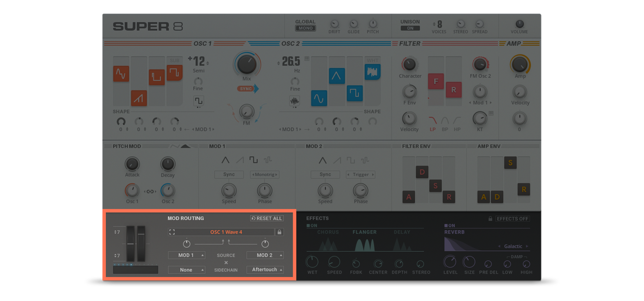Open the MOD 2 source dropdown in Mod Routing

[x=265, y=255]
